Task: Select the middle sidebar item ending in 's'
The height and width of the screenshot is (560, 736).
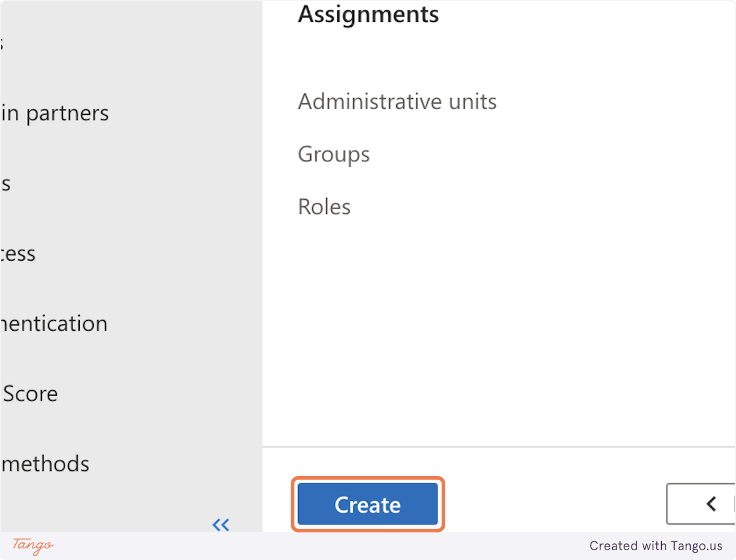Action: [5, 183]
